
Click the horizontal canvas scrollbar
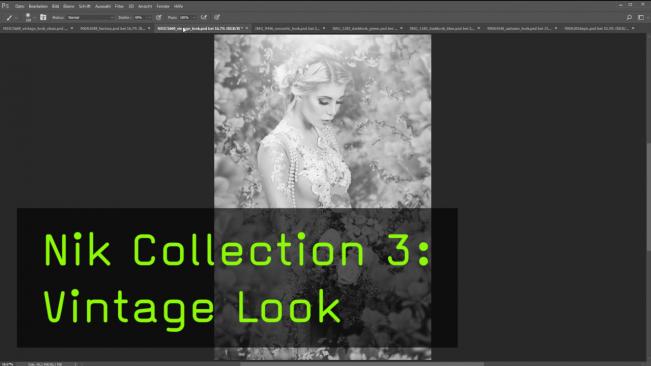pos(361,364)
